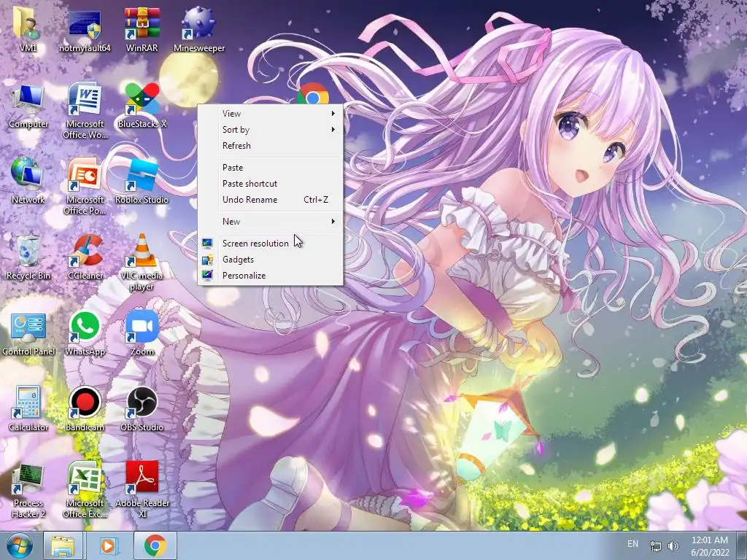Select the Control Panel desktop icon
The height and width of the screenshot is (560, 747).
point(28,333)
